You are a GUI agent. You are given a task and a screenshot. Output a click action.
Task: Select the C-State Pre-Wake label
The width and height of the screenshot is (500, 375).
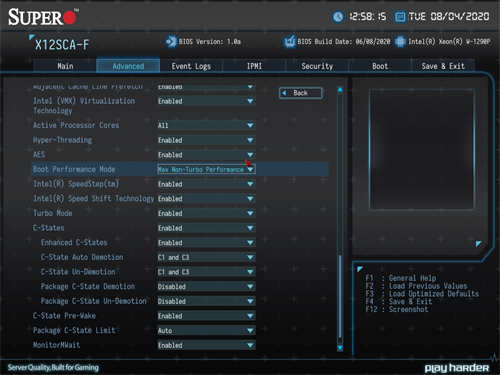pyautogui.click(x=64, y=316)
